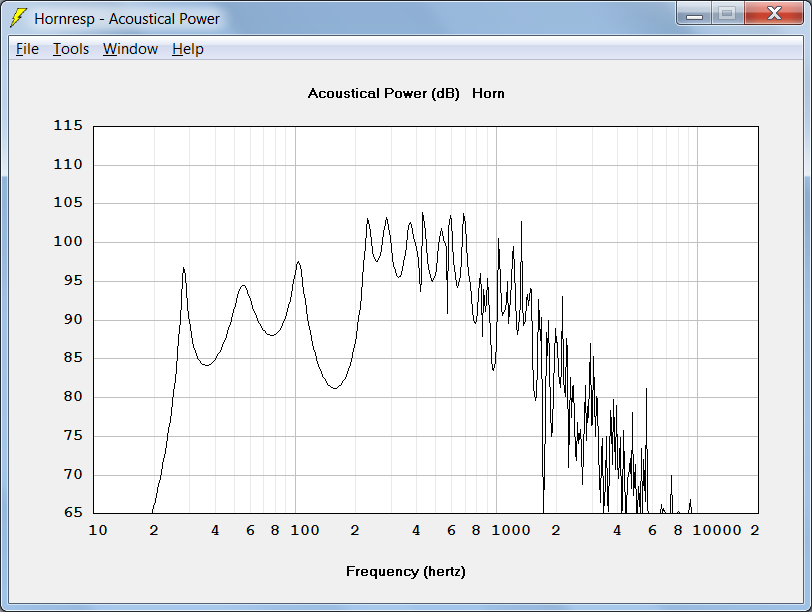
Task: Click the 1000 Hz x-axis label
Action: (511, 530)
